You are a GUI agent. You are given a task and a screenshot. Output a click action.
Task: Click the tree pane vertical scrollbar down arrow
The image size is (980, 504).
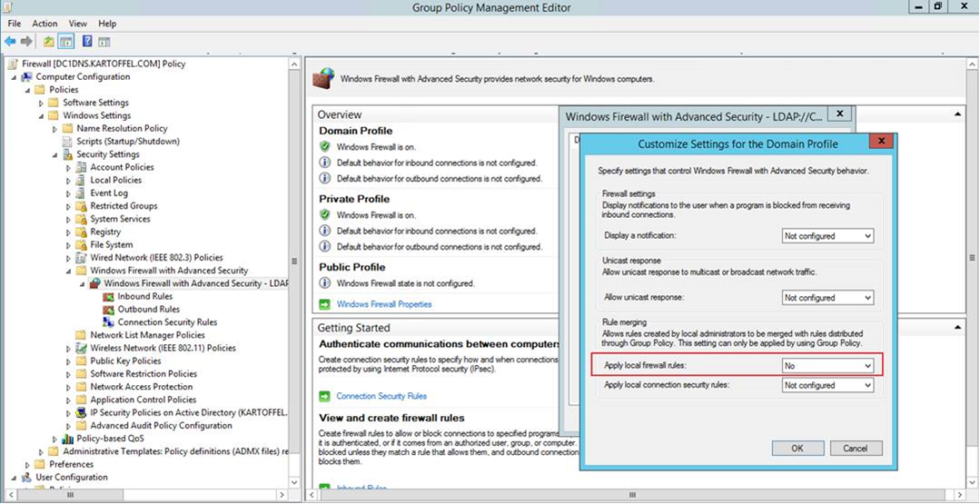293,483
